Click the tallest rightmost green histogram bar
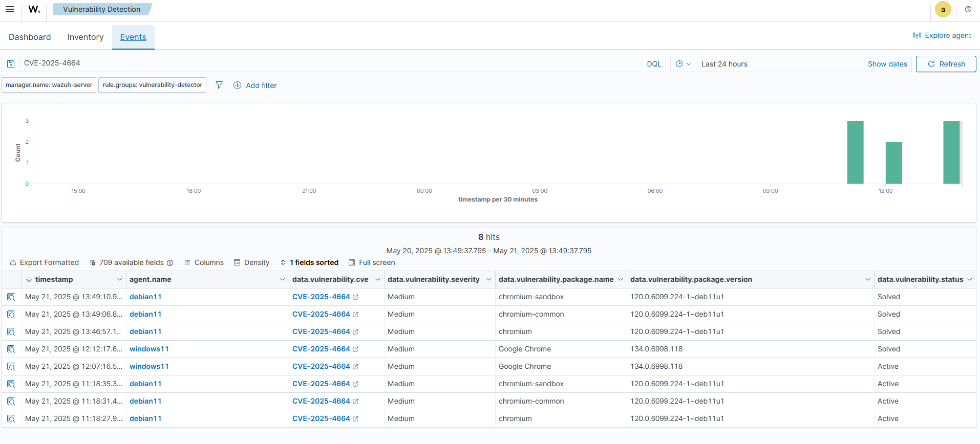The height and width of the screenshot is (444, 980). [951, 152]
